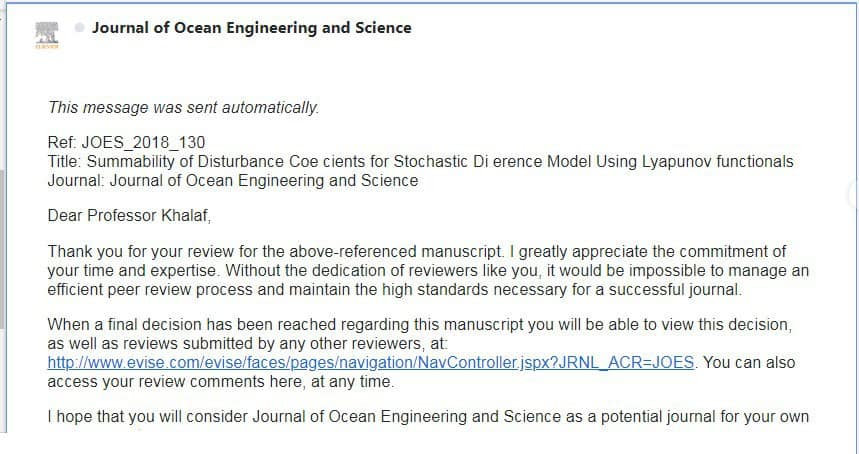Click the gray status dot beside sender name
The height and width of the screenshot is (454, 859).
pyautogui.click(x=79, y=27)
